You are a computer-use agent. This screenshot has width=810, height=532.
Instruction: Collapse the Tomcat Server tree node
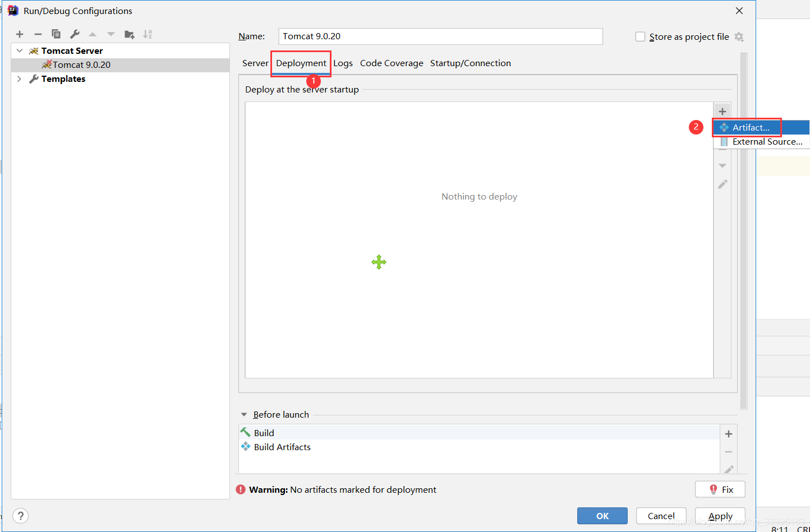pyautogui.click(x=20, y=50)
